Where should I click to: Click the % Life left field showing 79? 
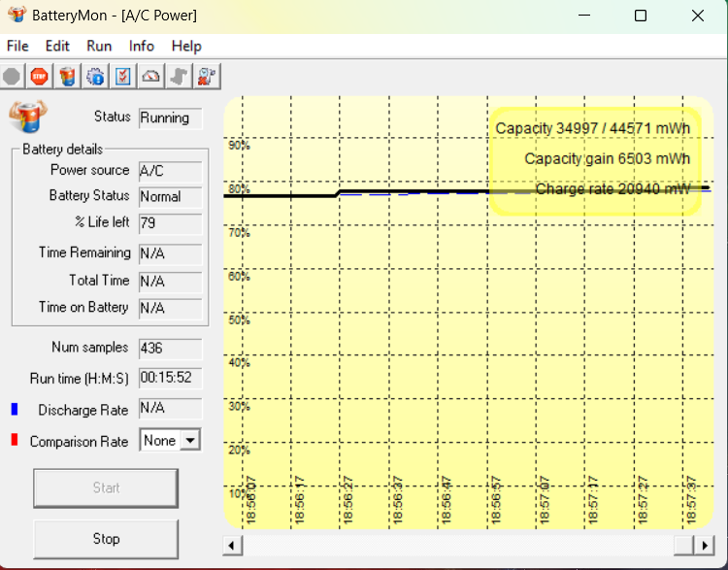coord(171,223)
